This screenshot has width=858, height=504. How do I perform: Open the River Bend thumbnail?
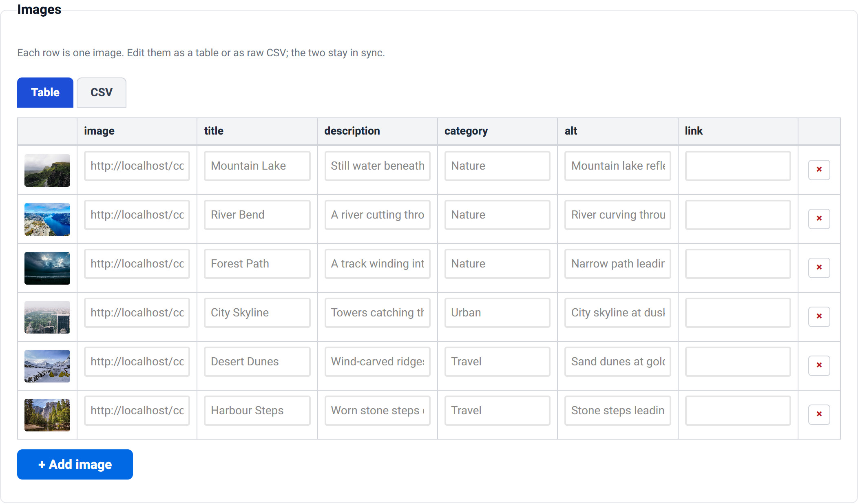[47, 219]
